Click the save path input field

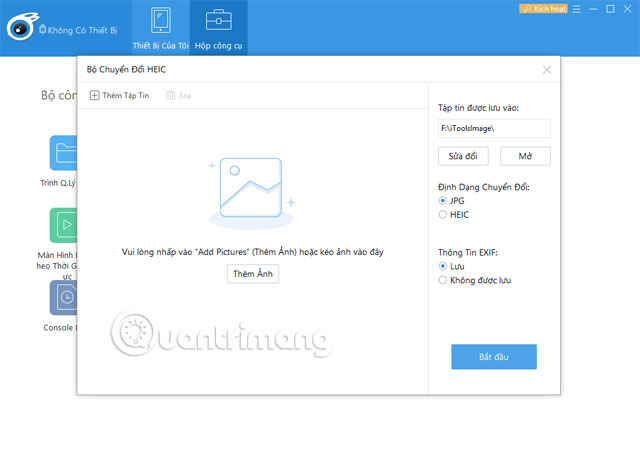coord(494,128)
